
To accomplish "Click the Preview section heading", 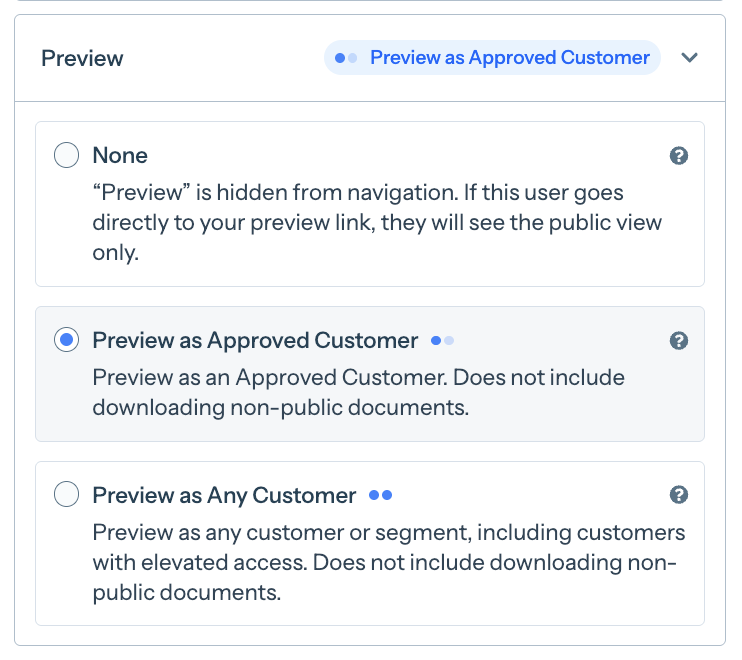I will 82,58.
